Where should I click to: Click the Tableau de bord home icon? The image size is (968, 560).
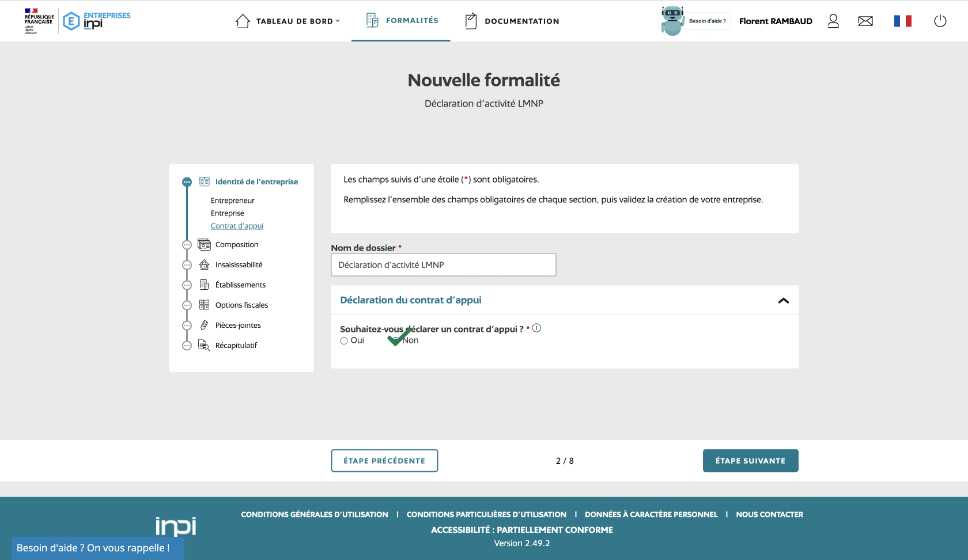click(243, 21)
